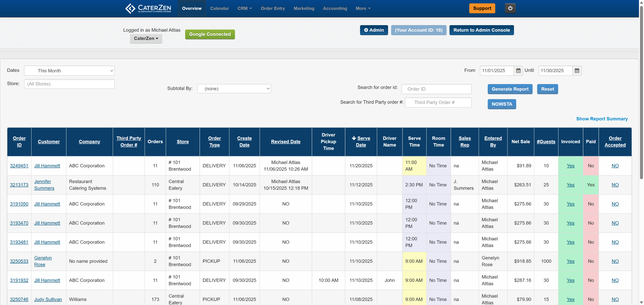Expand the Dates This Month dropdown

coord(69,71)
